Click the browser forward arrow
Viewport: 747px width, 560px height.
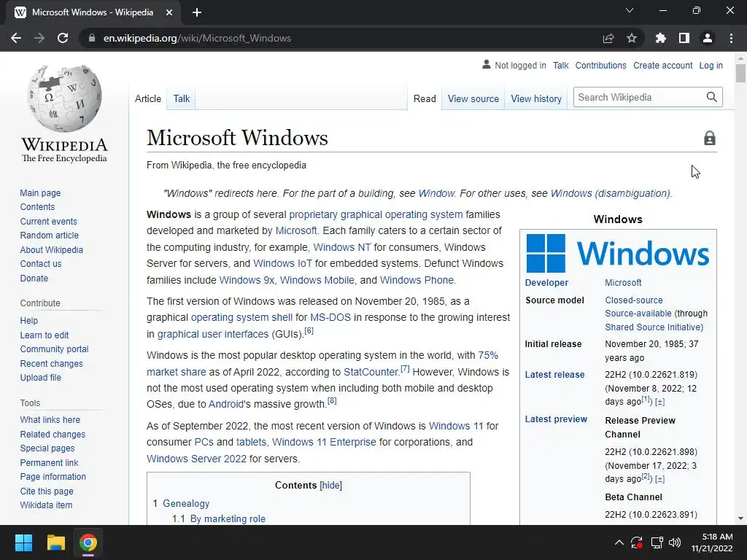point(39,38)
